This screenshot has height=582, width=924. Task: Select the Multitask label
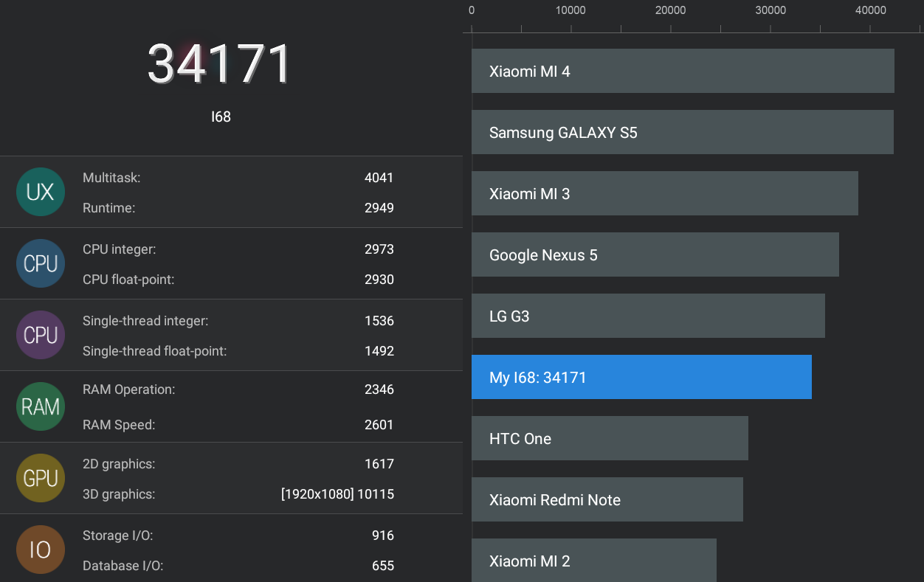click(111, 178)
